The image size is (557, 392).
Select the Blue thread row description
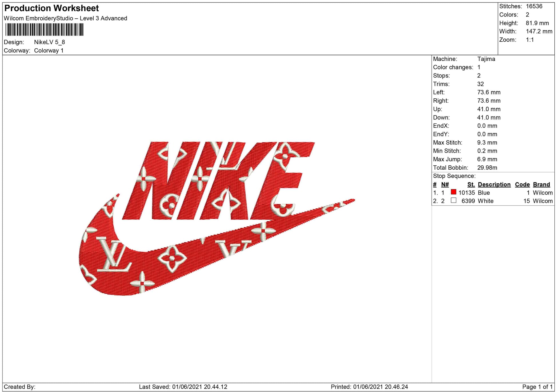484,193
